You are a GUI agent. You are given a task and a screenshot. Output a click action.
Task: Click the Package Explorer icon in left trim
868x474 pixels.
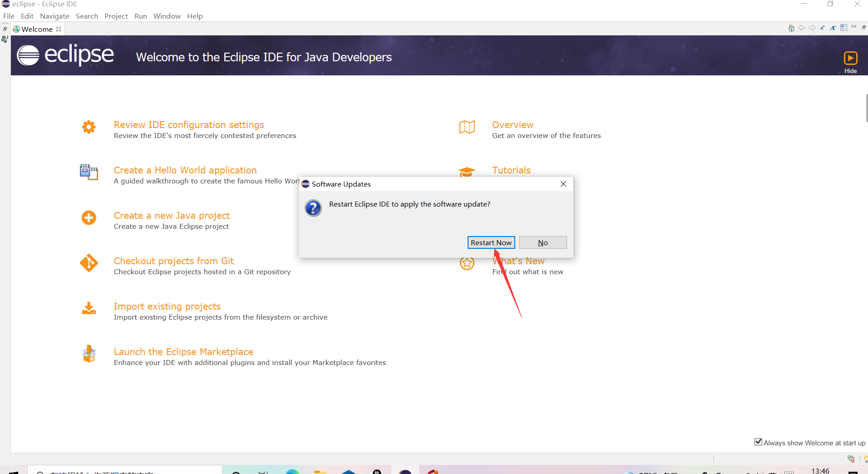pyautogui.click(x=5, y=39)
